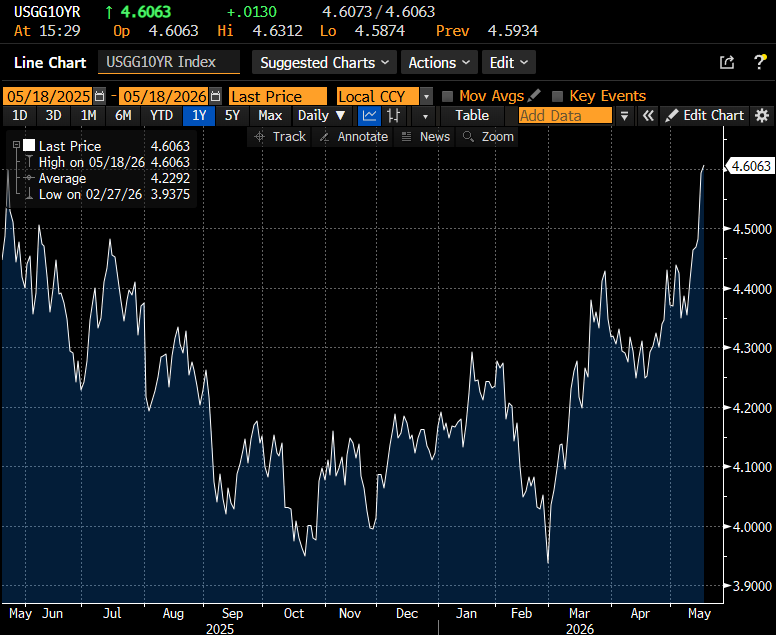Open the News overlay tool
Image resolution: width=776 pixels, height=635 pixels.
425,137
